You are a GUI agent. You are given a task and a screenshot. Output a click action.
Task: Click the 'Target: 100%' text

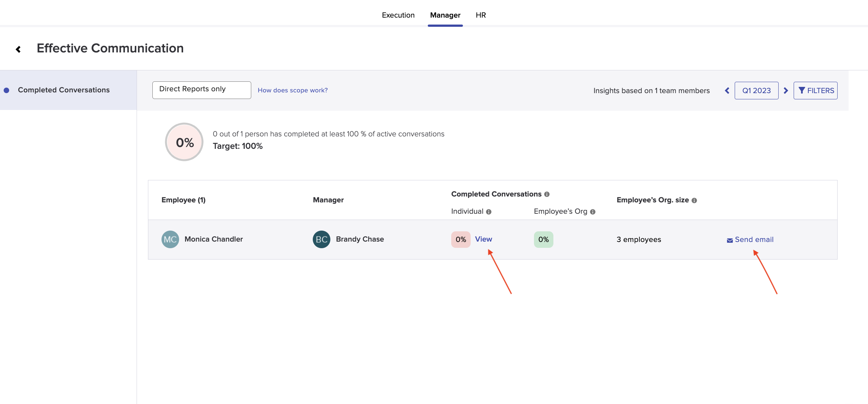click(x=238, y=146)
